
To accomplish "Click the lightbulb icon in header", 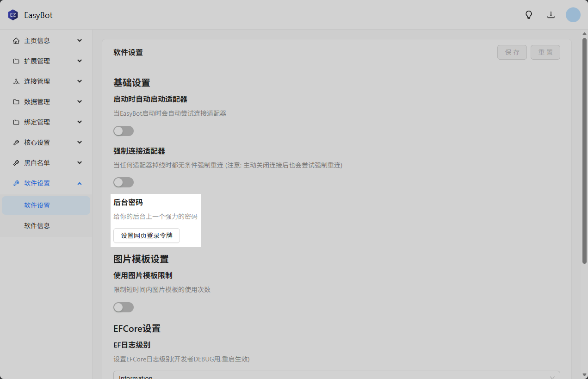I will tap(529, 15).
